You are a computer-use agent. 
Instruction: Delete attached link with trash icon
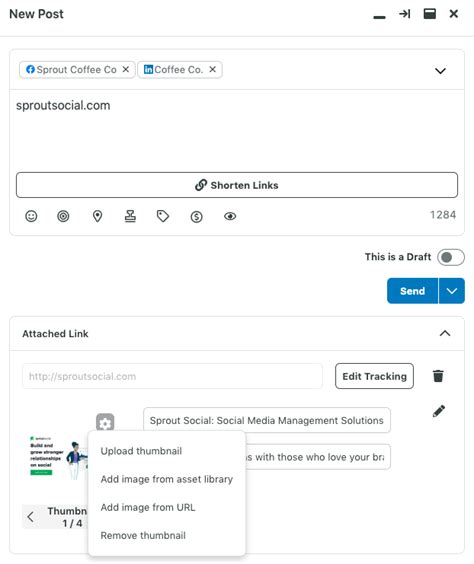coord(438,376)
